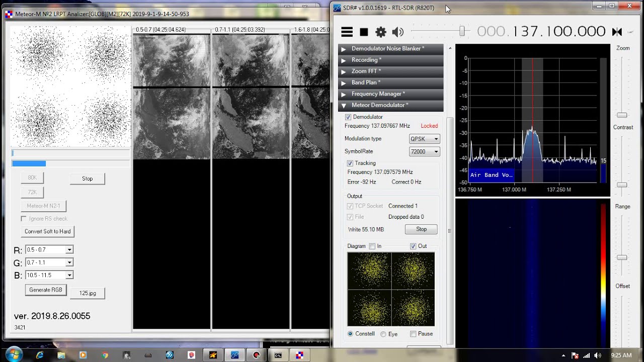Open the B channel 10.5 - 11.5 dropdown
Screen dimensions: 644x362
49,275
